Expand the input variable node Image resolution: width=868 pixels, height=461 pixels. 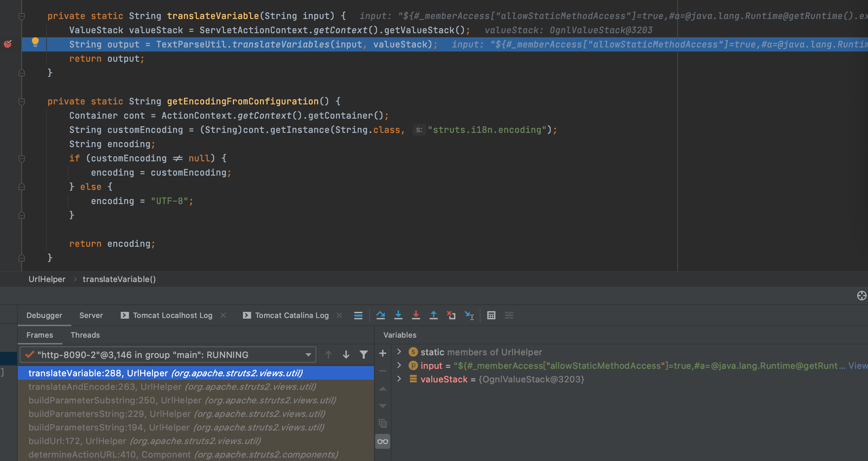click(399, 365)
